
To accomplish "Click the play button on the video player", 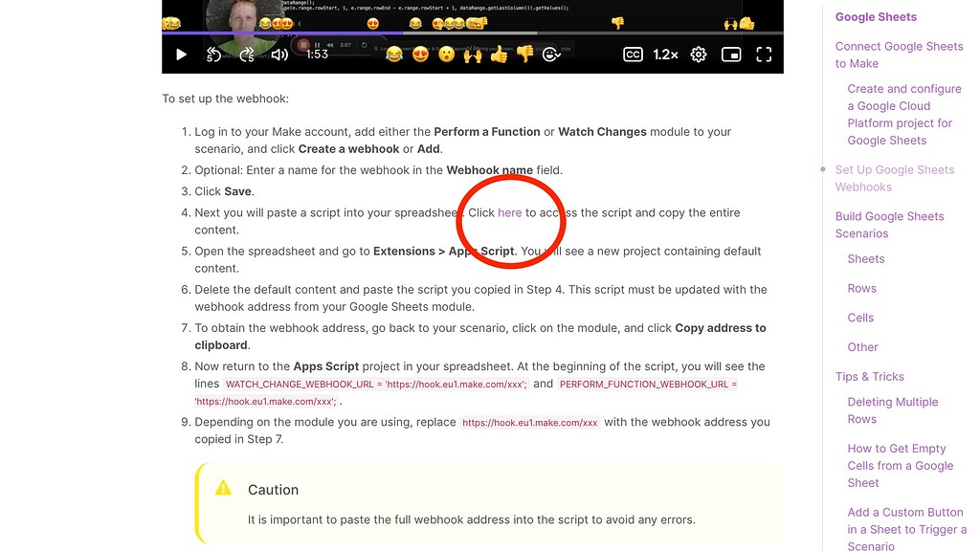I will click(181, 55).
